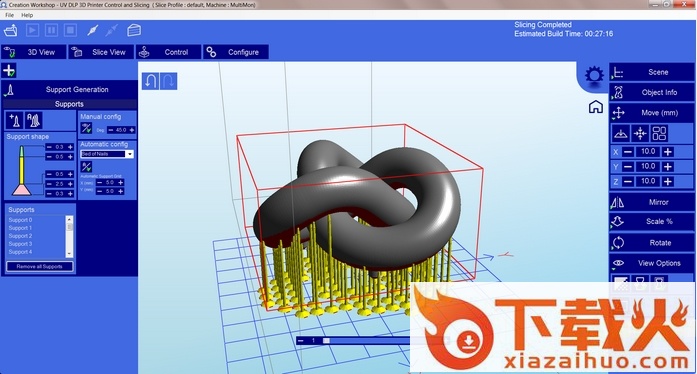697x374 pixels.
Task: Click the layer slider thumb below the model
Action: 326,341
